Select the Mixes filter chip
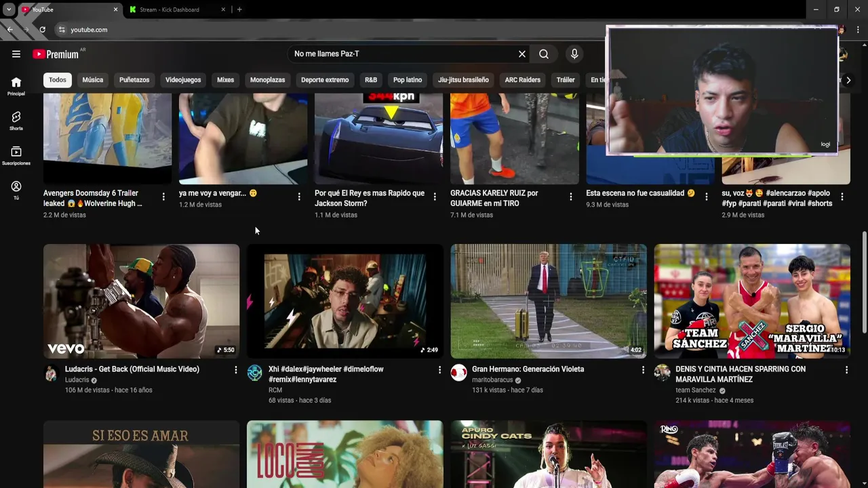 coord(225,80)
